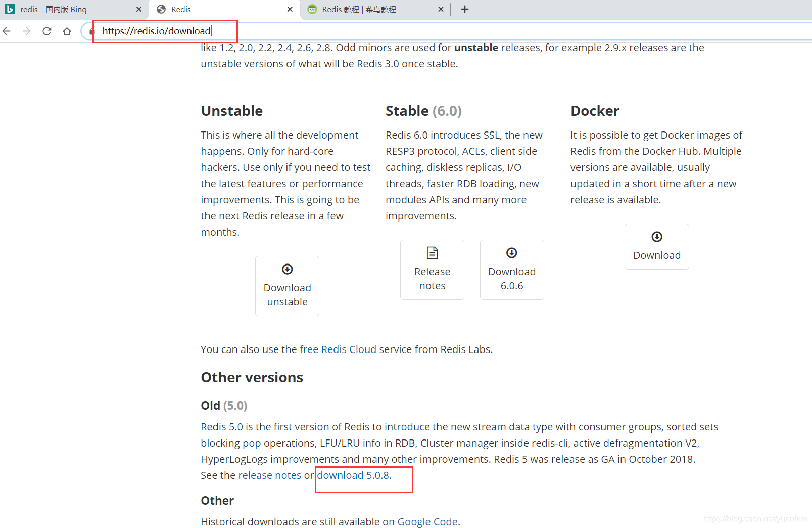This screenshot has width=812, height=528.
Task: Reload the page with the refresh icon
Action: pos(47,31)
